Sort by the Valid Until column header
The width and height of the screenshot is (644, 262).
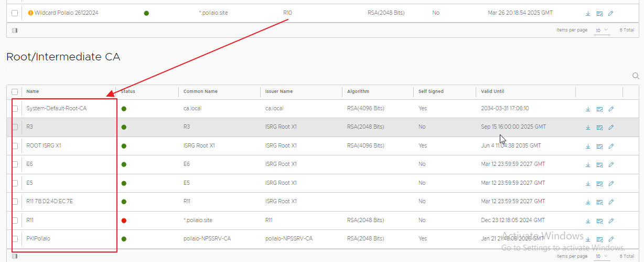(x=493, y=91)
